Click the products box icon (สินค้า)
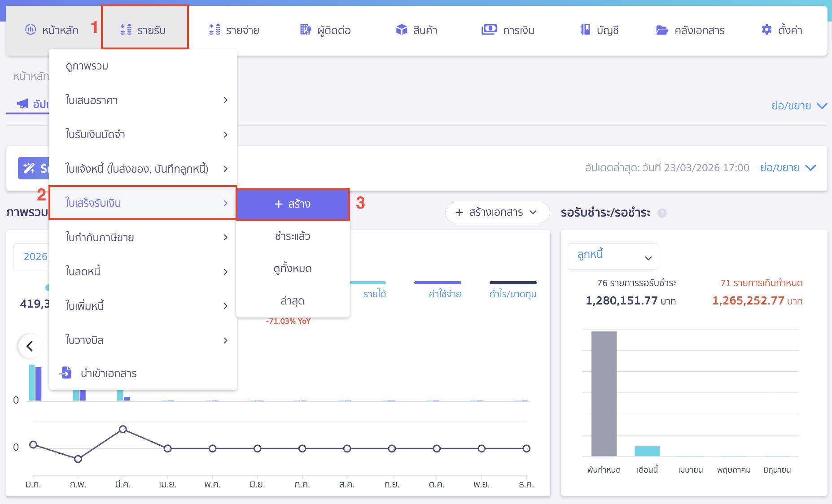Image resolution: width=832 pixels, height=504 pixels. coord(401,30)
